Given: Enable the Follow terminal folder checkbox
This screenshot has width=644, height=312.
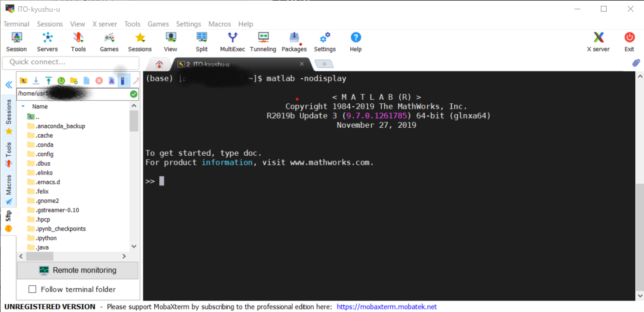Looking at the screenshot, I should tap(33, 289).
